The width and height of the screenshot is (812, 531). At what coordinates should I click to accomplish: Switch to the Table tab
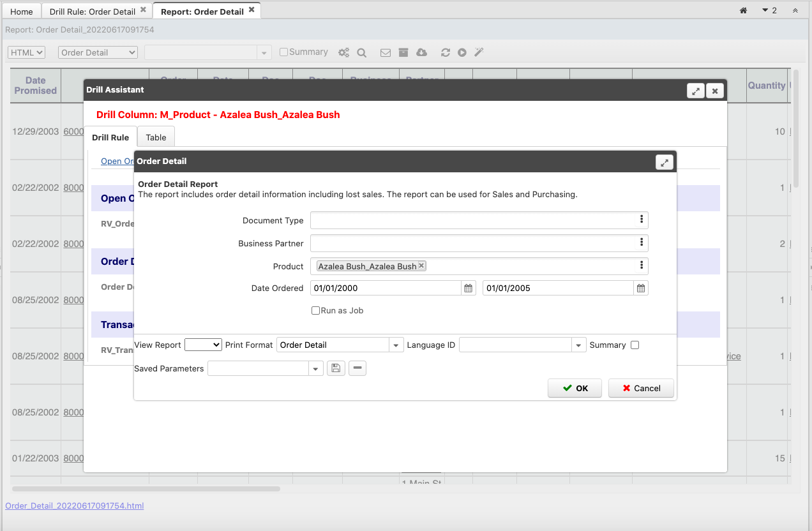click(x=156, y=137)
